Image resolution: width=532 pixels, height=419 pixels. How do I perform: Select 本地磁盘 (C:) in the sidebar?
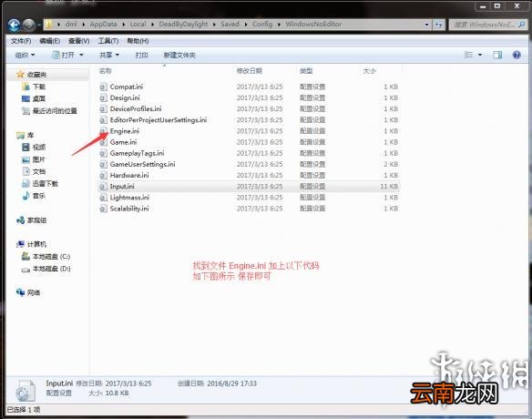click(51, 257)
